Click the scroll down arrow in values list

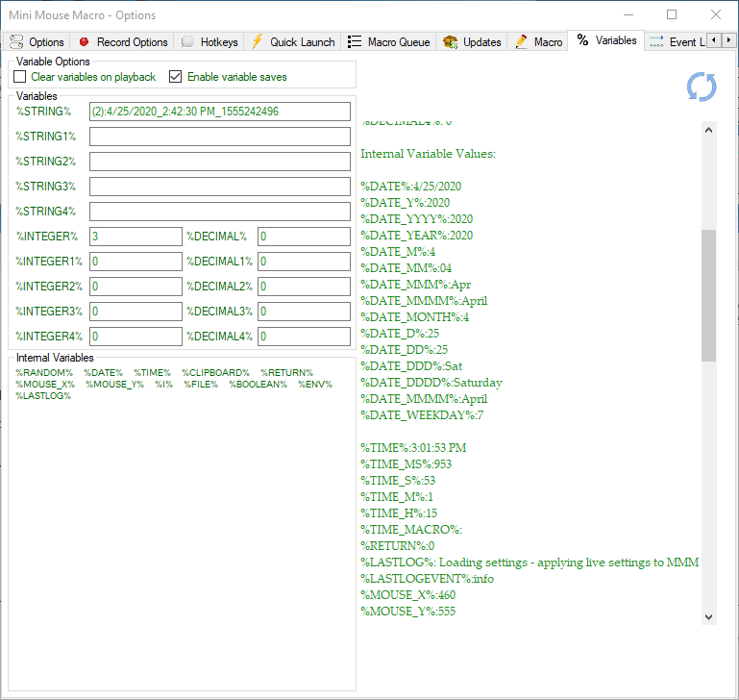[x=708, y=616]
